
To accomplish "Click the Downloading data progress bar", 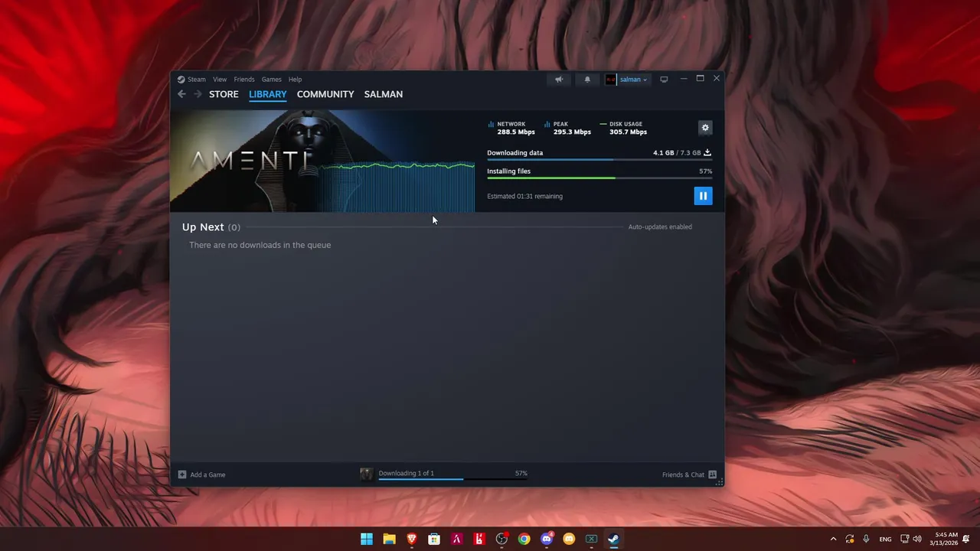I will point(599,160).
